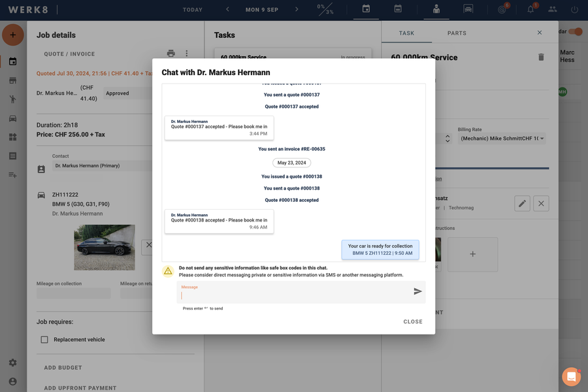Viewport: 588px width, 392px height.
Task: Click the ADD BUDGET link
Action: tap(62, 367)
